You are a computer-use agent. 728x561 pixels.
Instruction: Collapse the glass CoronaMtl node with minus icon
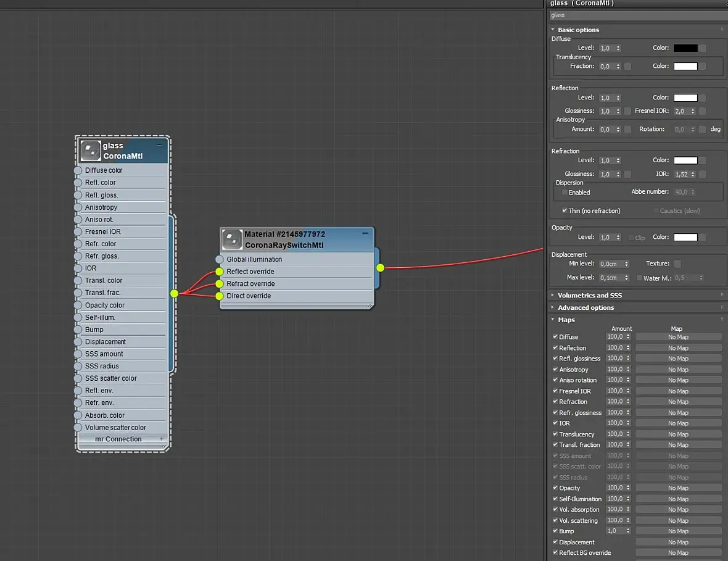(x=159, y=146)
